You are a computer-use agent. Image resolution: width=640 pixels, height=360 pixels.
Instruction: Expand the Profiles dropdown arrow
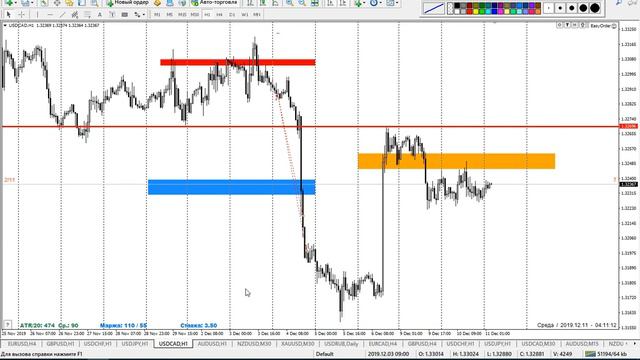[32, 3]
